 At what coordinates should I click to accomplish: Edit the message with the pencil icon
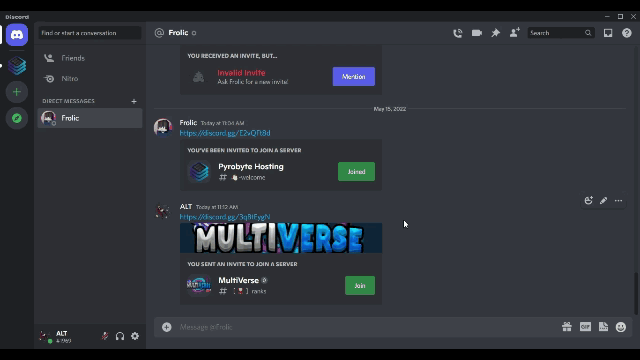point(603,200)
